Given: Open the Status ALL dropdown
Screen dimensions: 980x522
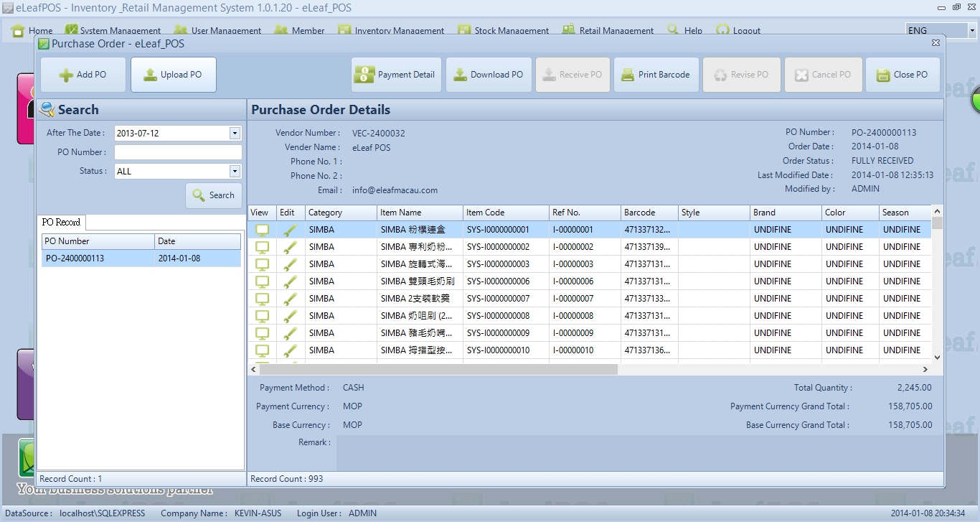Looking at the screenshot, I should click(235, 172).
